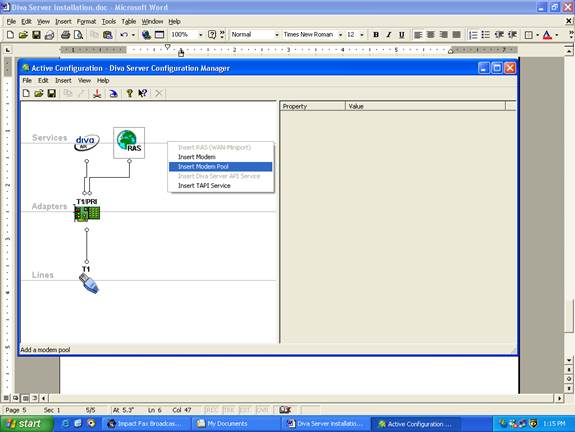This screenshot has height=432, width=575.
Task: Expand the Undo history dropdown arrow
Action: 133,35
